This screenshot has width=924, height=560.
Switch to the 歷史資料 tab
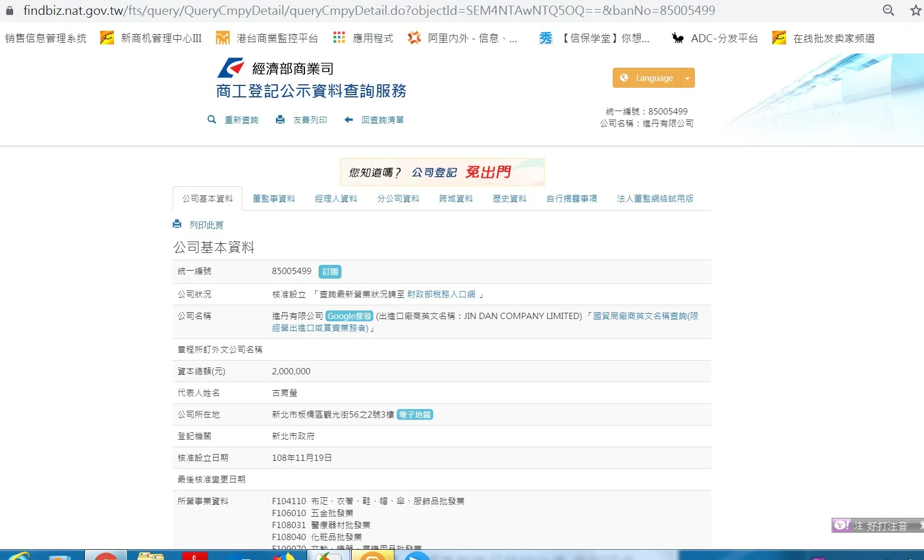(509, 199)
